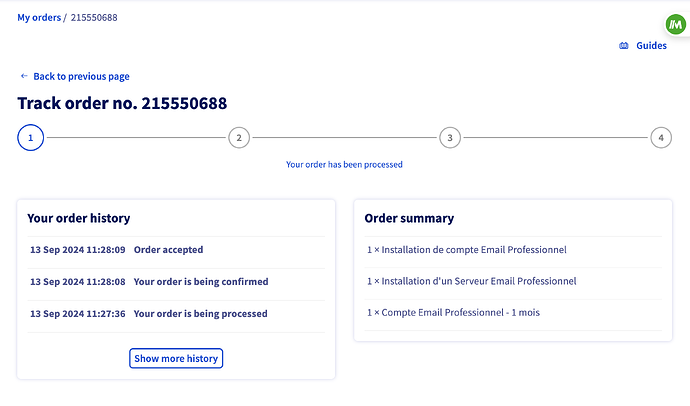Go back to previous page link

point(81,77)
